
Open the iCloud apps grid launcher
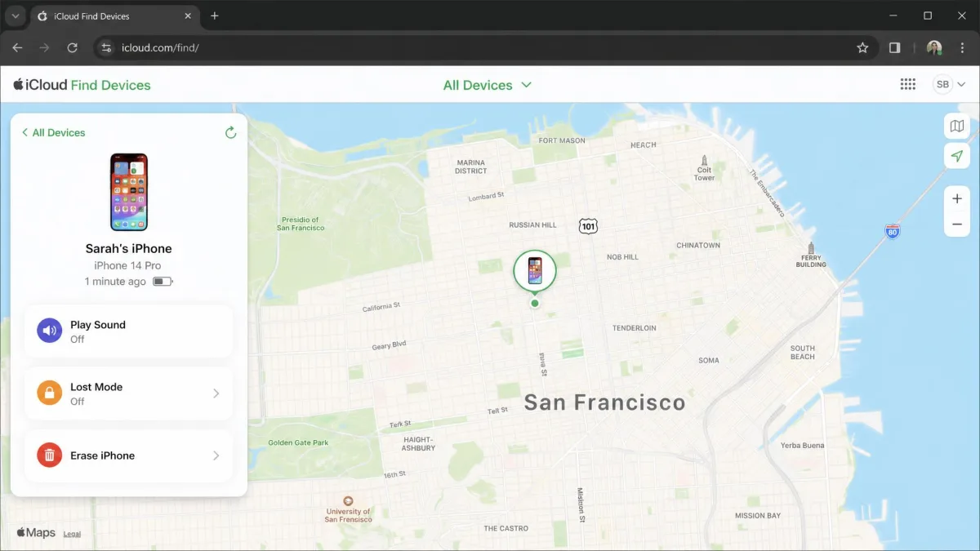(907, 84)
